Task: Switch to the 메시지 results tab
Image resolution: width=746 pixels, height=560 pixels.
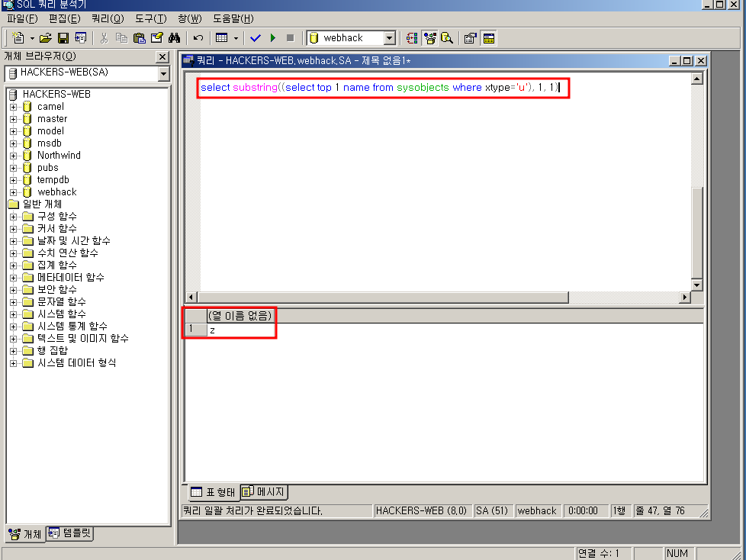Action: tap(264, 492)
